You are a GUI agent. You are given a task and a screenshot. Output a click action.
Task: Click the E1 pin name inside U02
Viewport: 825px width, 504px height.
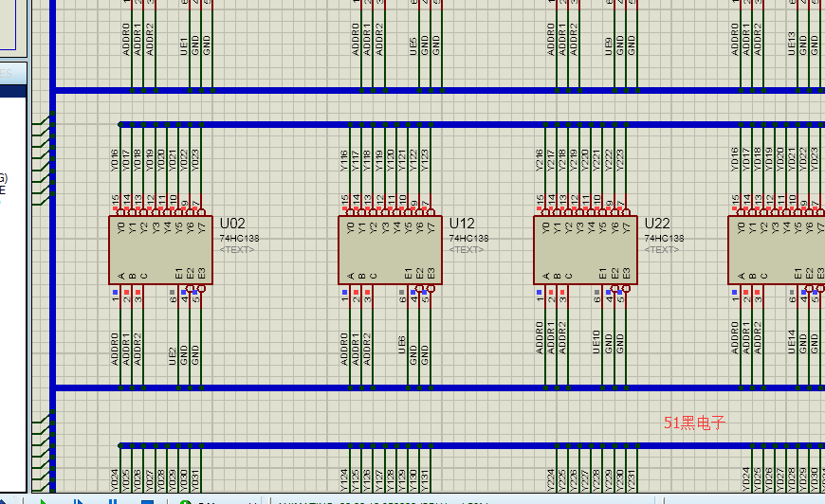179,274
